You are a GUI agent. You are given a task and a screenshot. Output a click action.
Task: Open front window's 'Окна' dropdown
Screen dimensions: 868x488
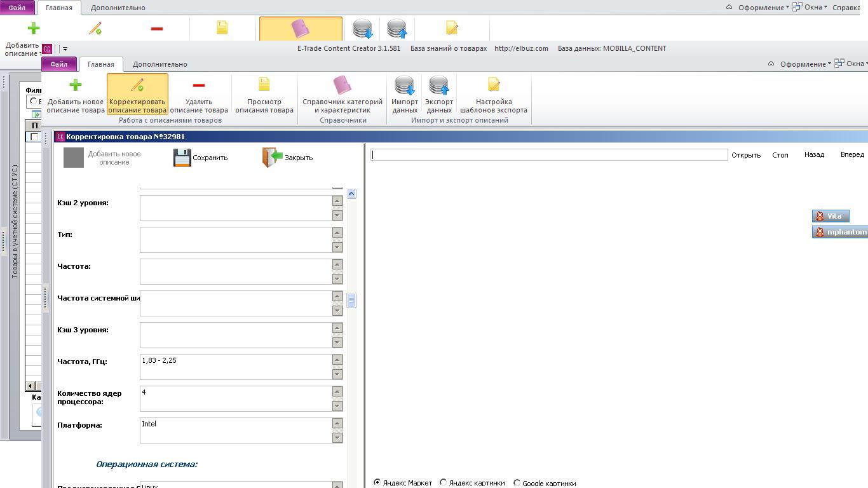851,64
